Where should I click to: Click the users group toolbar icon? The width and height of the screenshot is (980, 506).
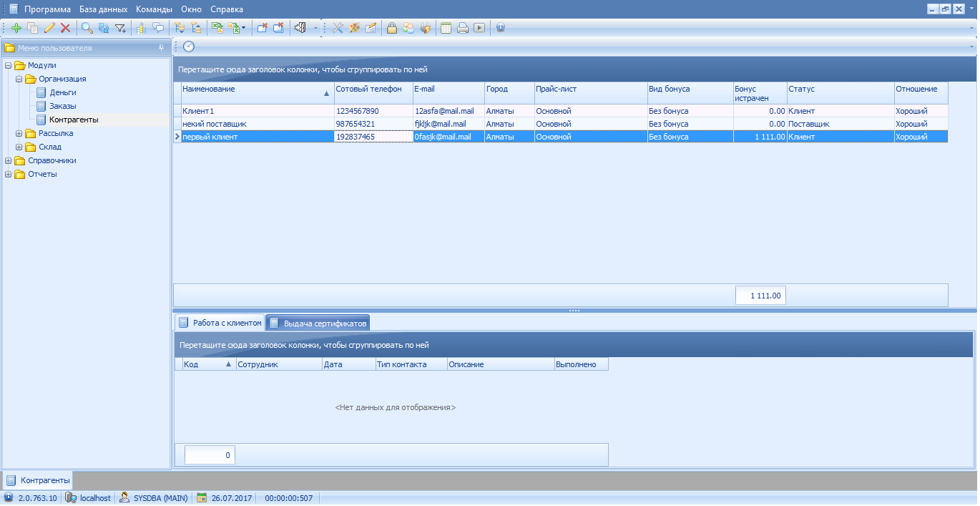point(408,28)
